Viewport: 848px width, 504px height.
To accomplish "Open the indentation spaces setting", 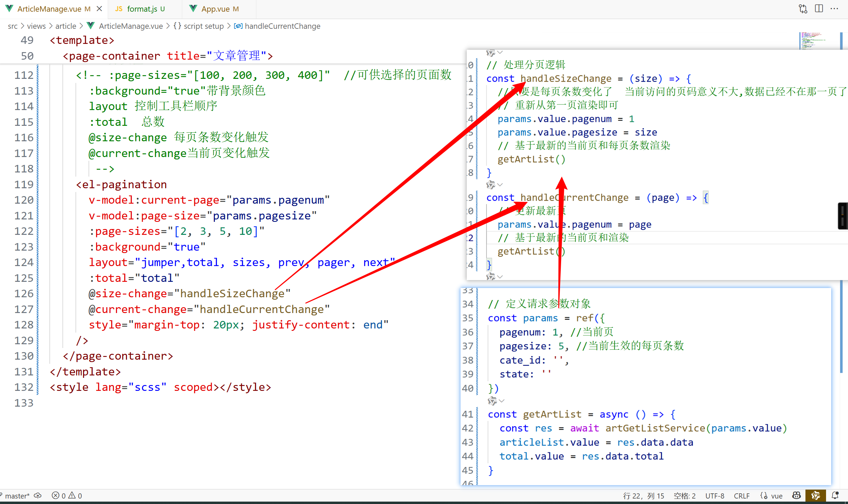I will pos(684,496).
